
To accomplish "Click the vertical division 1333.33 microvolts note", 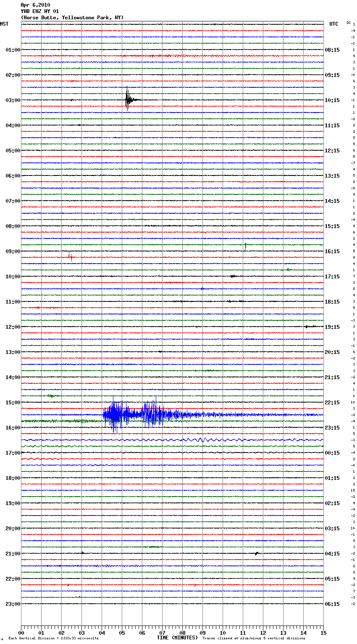I will (x=53, y=638).
